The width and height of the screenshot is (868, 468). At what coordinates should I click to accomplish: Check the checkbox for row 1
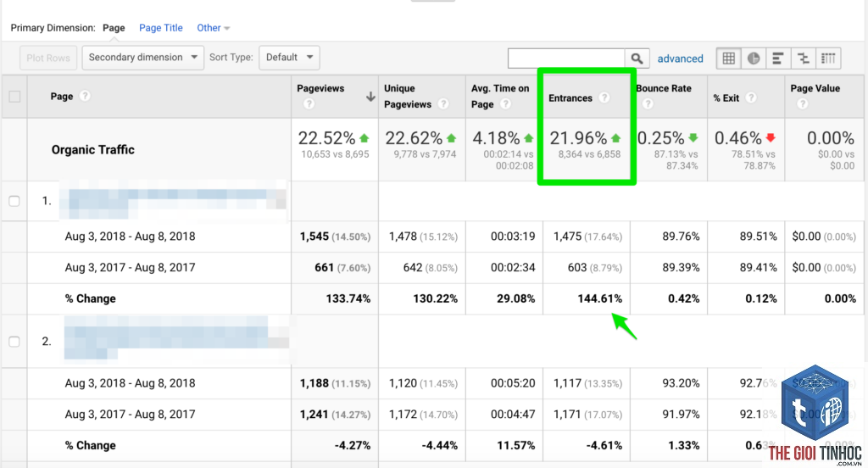14,201
